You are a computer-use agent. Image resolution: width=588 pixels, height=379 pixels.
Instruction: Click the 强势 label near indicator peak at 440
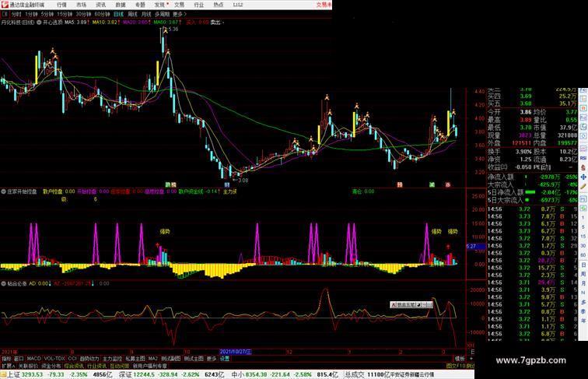pos(165,232)
